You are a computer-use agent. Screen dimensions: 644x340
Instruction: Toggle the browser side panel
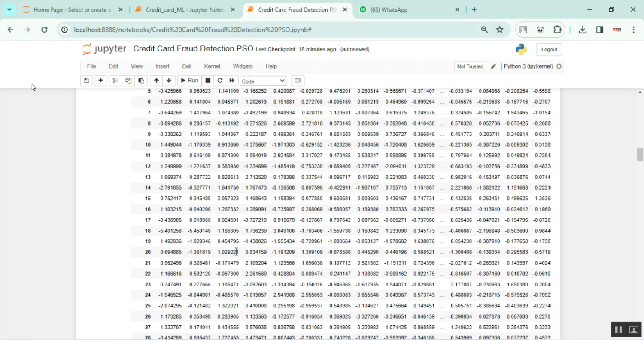click(x=600, y=30)
